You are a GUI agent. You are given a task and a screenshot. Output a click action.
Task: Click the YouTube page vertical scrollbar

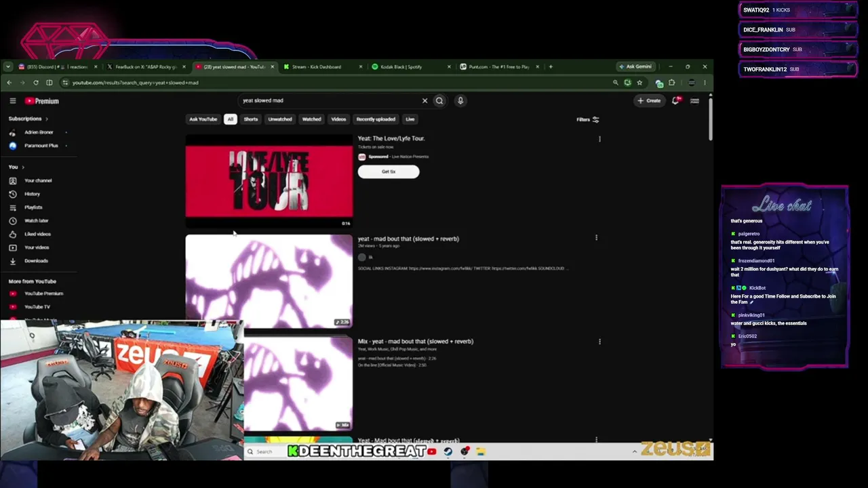[710, 119]
